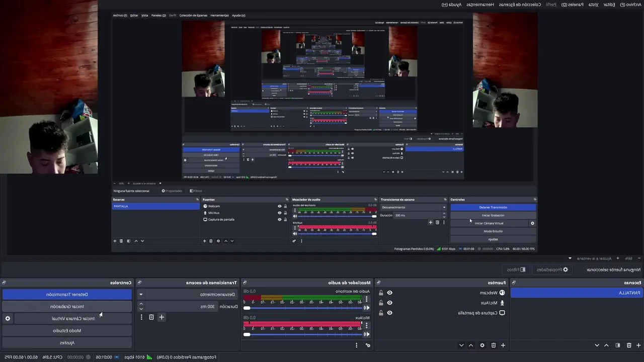Open the Vista menu
The image size is (644, 362).
click(x=594, y=5)
